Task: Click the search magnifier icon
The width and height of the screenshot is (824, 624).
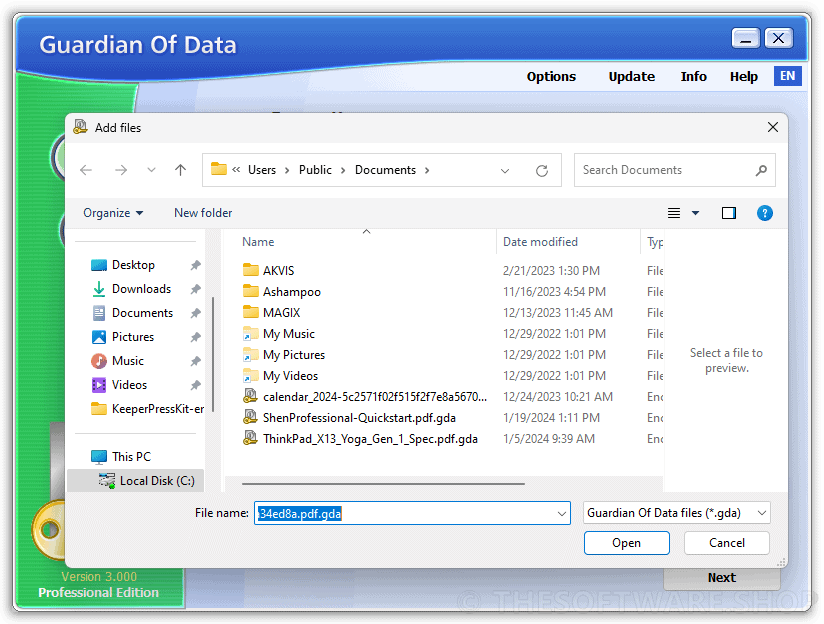Action: coord(761,170)
